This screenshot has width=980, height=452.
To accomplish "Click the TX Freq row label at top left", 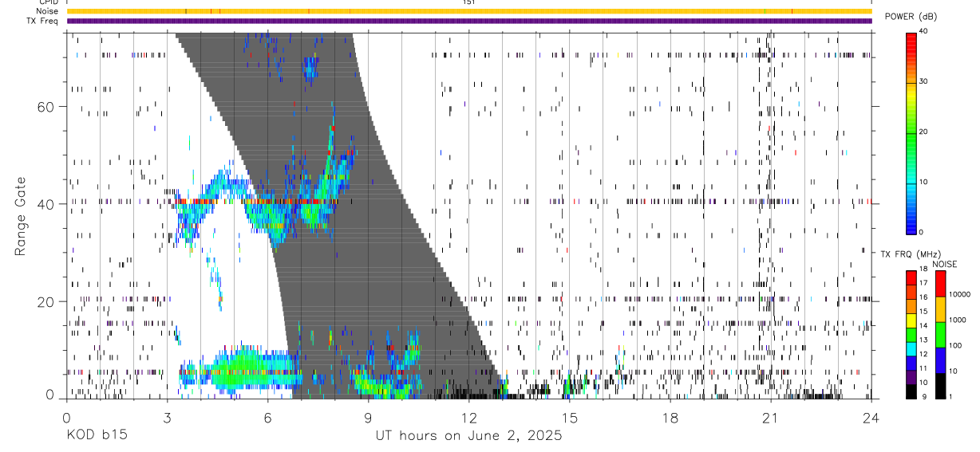I will click(43, 21).
